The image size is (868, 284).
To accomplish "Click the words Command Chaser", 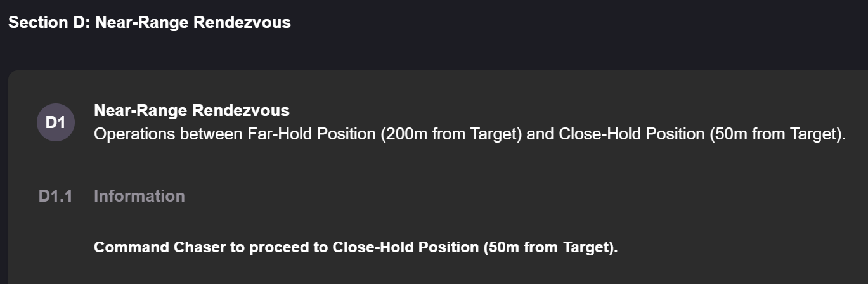I will pyautogui.click(x=160, y=247).
